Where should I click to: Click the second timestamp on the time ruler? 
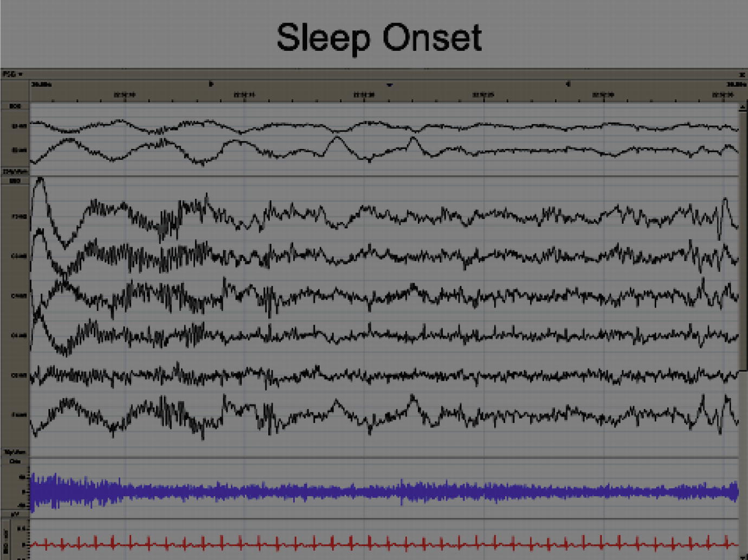coord(244,95)
